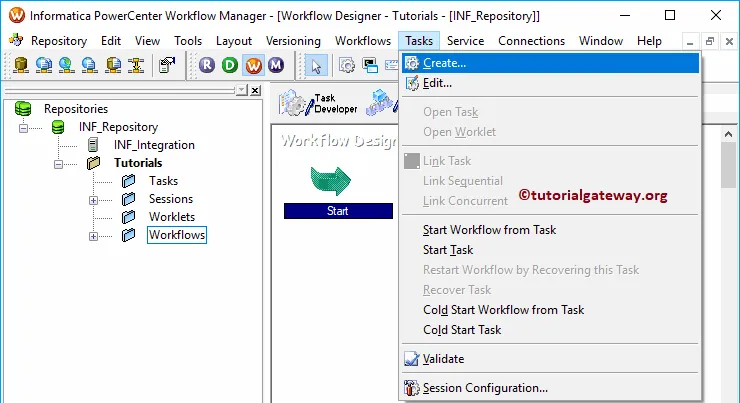Open the View menu
The height and width of the screenshot is (403, 740).
[147, 41]
